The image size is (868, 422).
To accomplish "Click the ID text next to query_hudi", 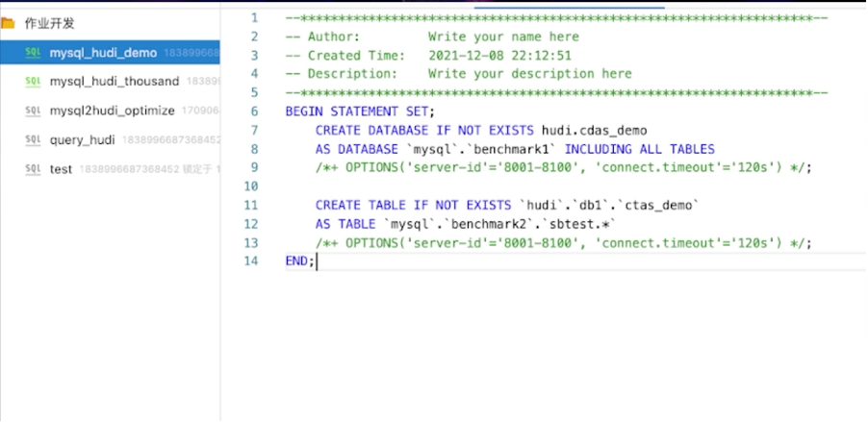I will click(170, 140).
